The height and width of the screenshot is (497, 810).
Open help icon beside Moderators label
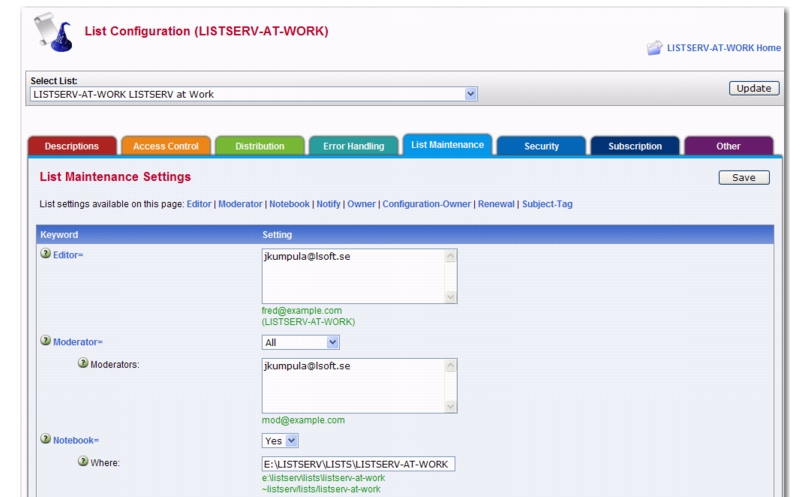click(83, 363)
